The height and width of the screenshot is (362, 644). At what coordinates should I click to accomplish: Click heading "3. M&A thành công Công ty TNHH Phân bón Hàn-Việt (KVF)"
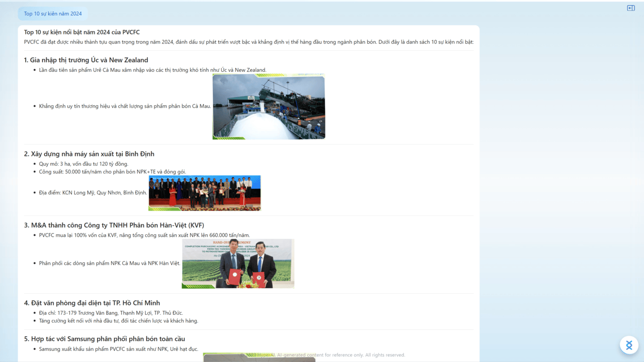[114, 225]
